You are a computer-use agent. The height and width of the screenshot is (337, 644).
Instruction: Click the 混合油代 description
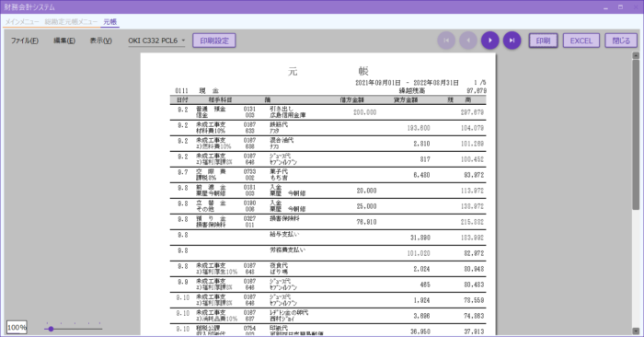tap(282, 140)
